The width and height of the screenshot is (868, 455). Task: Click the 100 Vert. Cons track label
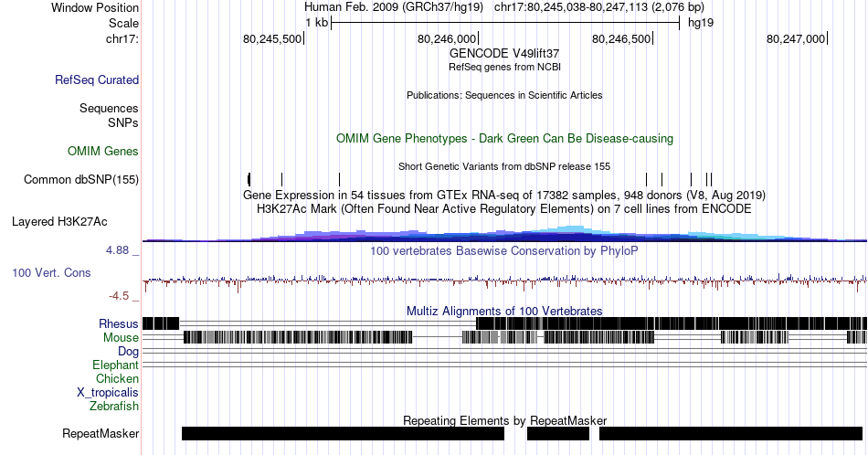(51, 272)
